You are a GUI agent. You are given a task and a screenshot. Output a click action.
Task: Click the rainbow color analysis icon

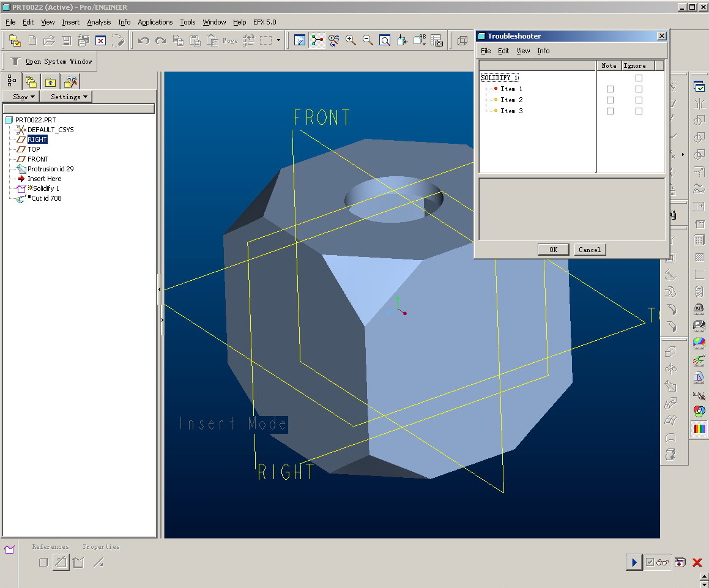point(699,428)
